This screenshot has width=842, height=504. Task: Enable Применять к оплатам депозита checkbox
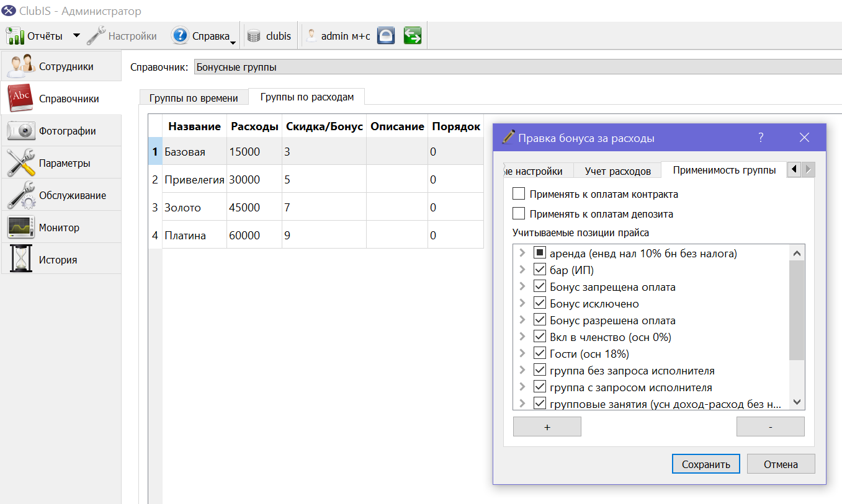point(519,214)
